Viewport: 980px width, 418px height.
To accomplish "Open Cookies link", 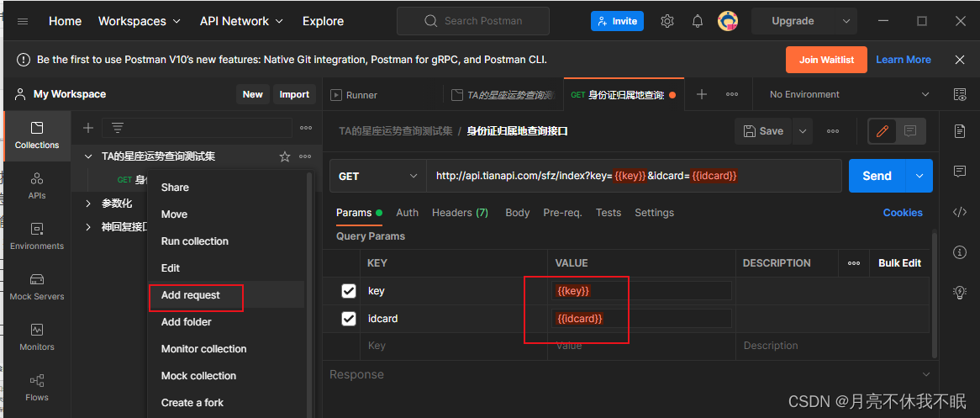I will 903,213.
